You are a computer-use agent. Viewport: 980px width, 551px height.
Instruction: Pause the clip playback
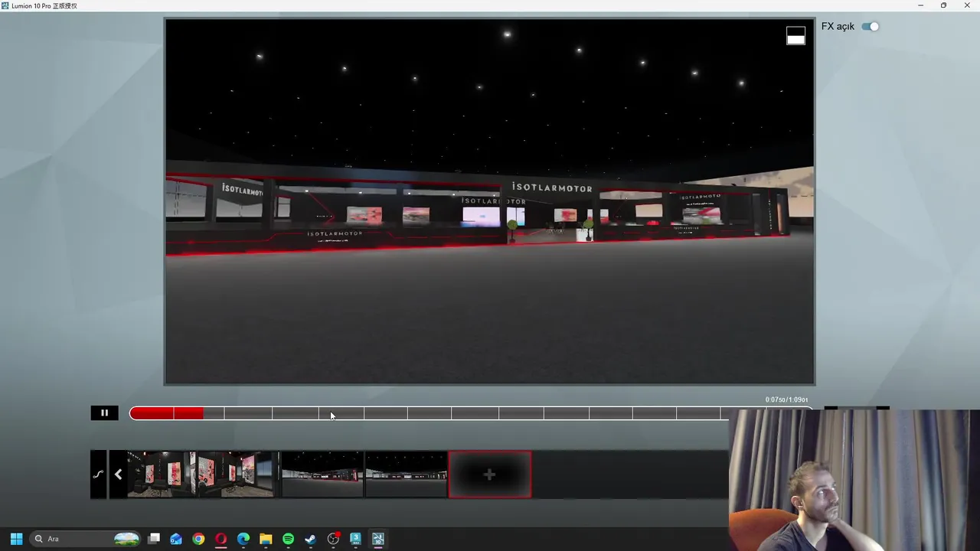click(104, 413)
